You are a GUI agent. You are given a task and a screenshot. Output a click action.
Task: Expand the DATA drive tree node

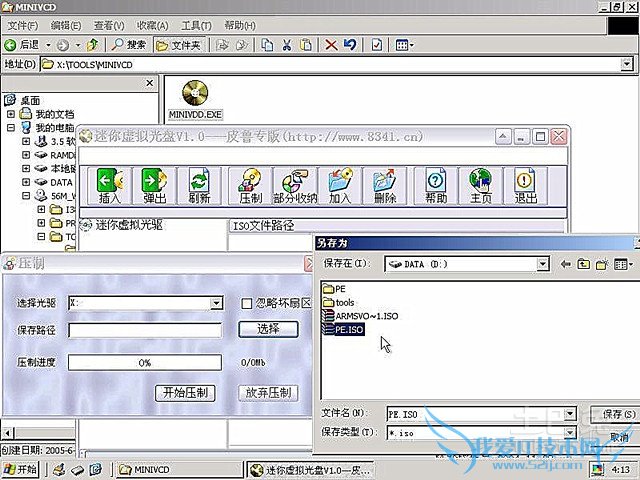click(26, 182)
